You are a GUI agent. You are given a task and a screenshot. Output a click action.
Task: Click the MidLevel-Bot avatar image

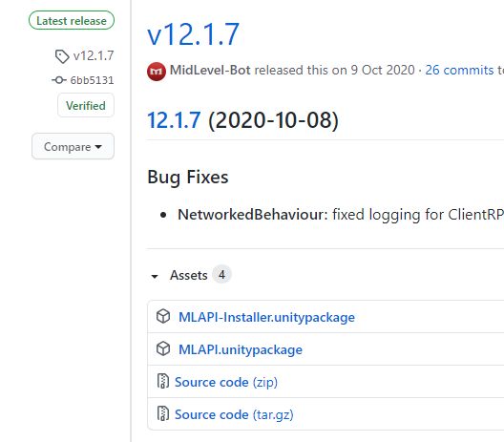pyautogui.click(x=157, y=71)
